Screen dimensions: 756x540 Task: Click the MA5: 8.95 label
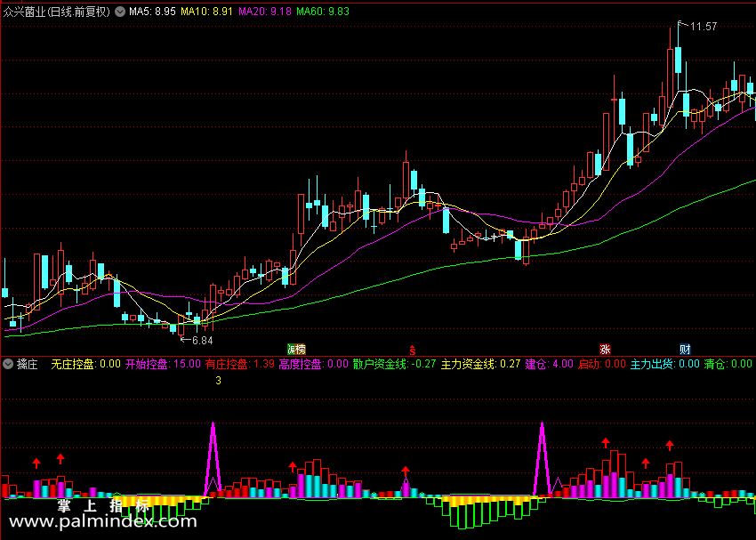[x=152, y=12]
